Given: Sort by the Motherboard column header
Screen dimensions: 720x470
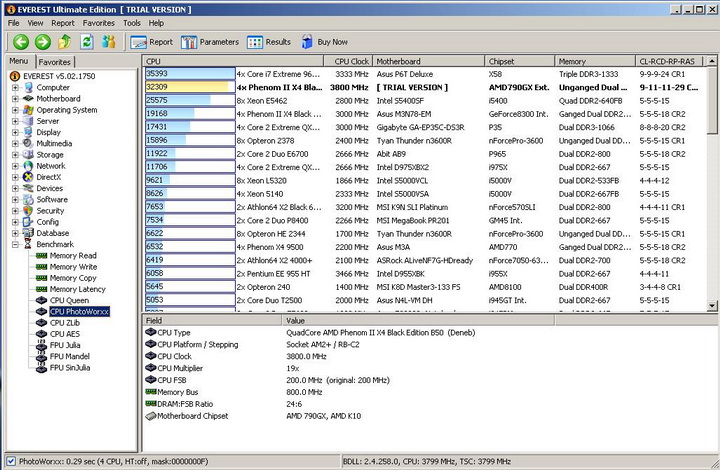Looking at the screenshot, I should (x=428, y=62).
